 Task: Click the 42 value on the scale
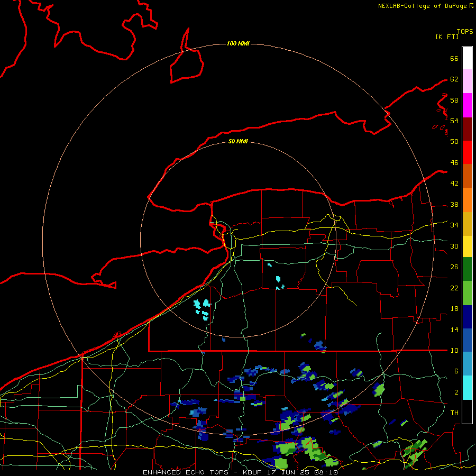pos(454,184)
